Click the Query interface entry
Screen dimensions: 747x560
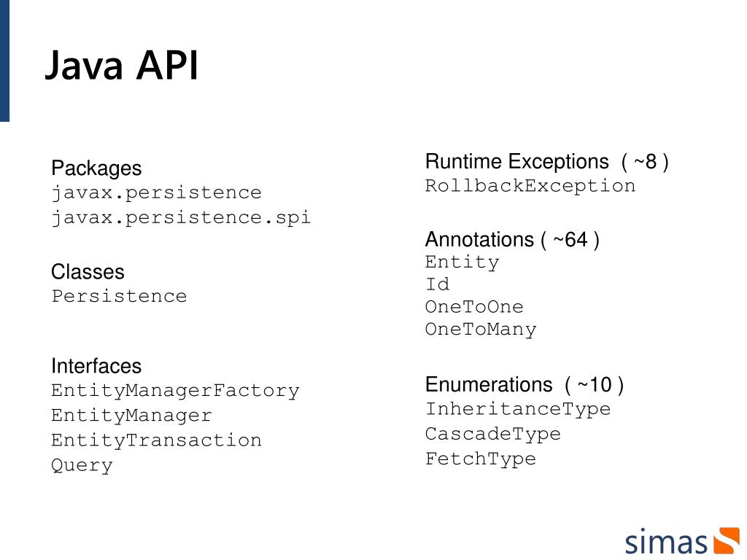click(x=82, y=466)
